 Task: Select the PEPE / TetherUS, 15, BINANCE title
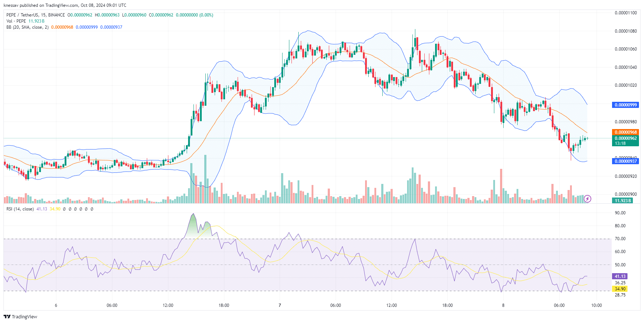point(36,15)
